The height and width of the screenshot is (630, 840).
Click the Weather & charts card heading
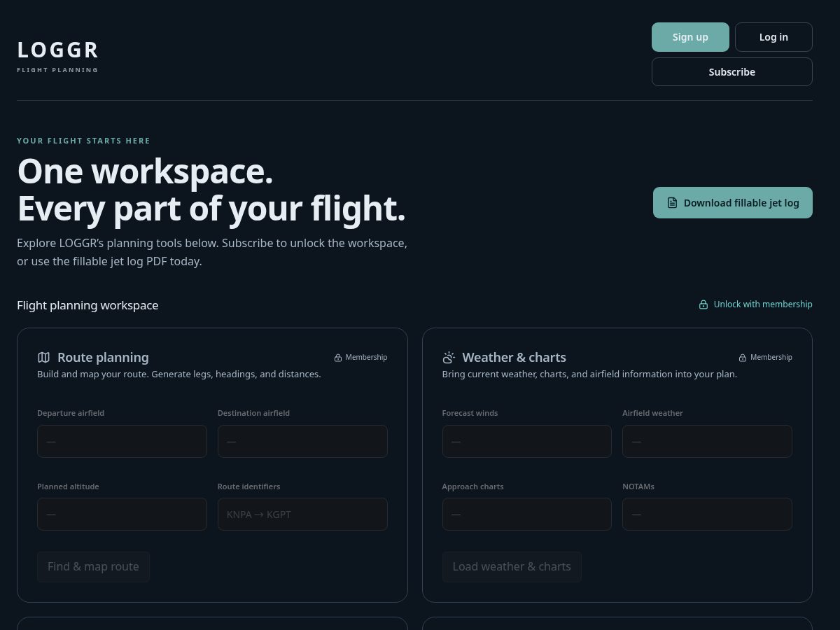tap(514, 357)
